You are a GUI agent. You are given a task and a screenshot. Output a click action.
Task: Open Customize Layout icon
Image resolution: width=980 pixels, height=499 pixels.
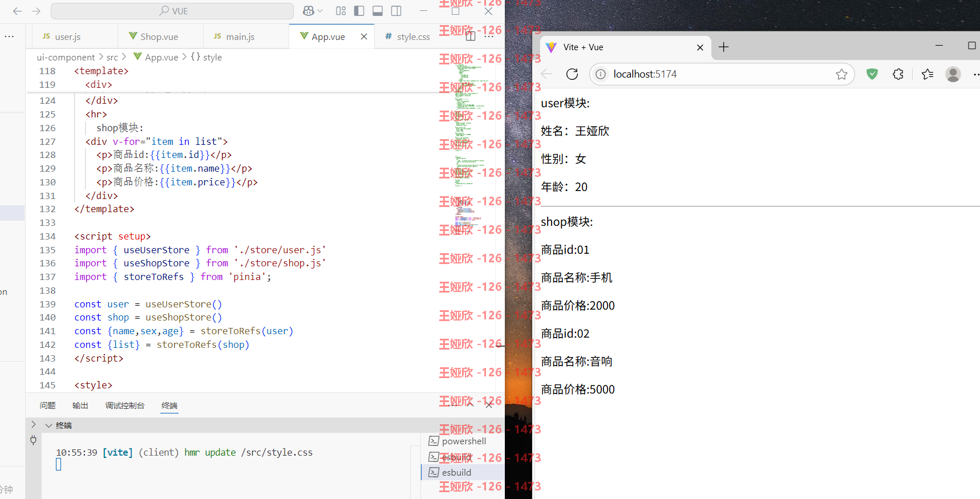[341, 11]
